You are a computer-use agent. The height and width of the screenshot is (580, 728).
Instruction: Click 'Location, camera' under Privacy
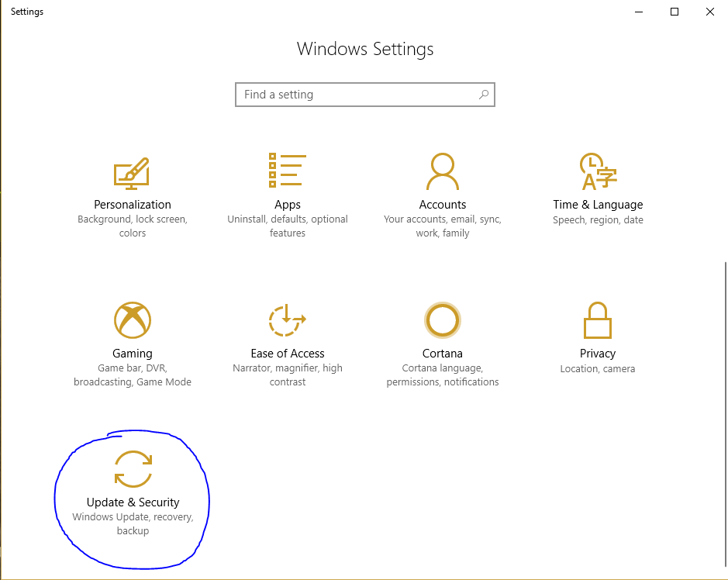(x=597, y=368)
